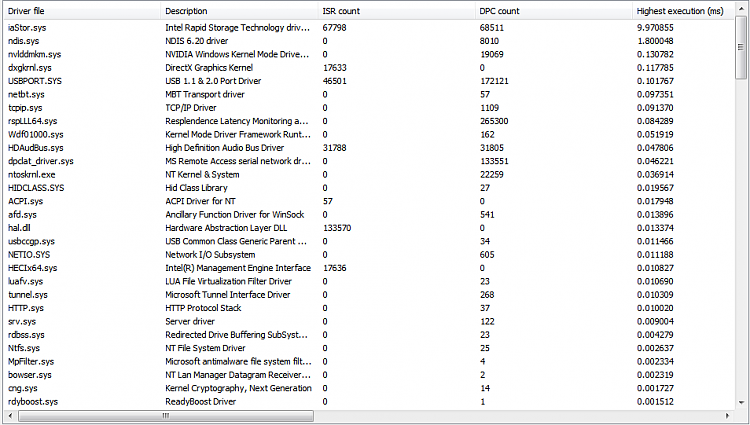
Task: Select the tcpip.sys driver row
Action: click(x=369, y=108)
